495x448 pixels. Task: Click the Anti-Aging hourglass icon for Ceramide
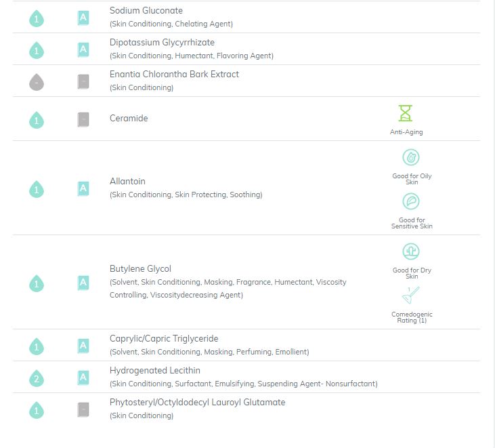pyautogui.click(x=406, y=113)
